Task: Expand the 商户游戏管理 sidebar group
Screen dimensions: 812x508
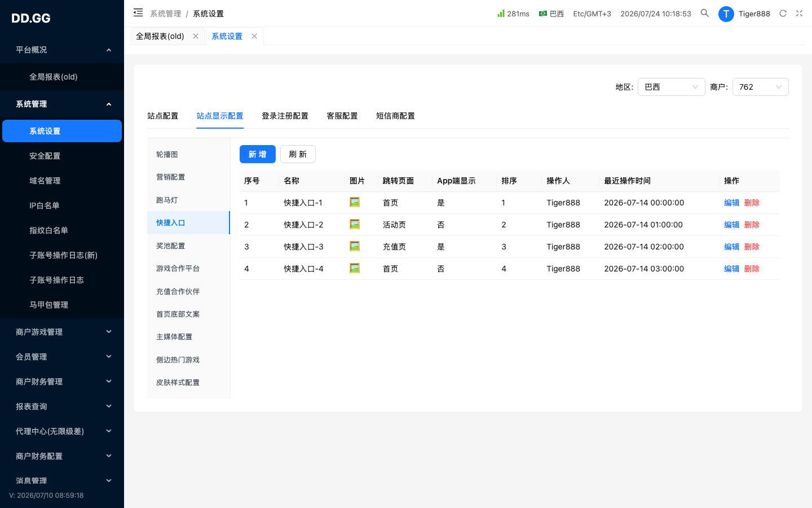Action: [x=62, y=332]
